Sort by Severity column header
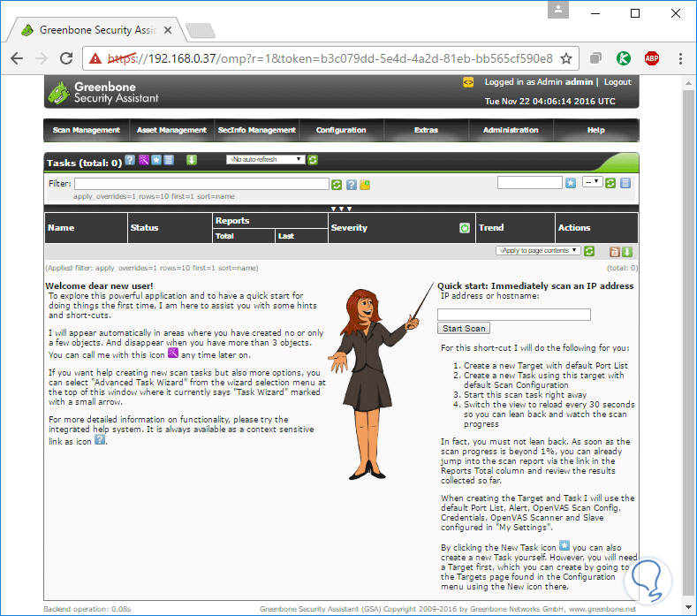 click(349, 228)
